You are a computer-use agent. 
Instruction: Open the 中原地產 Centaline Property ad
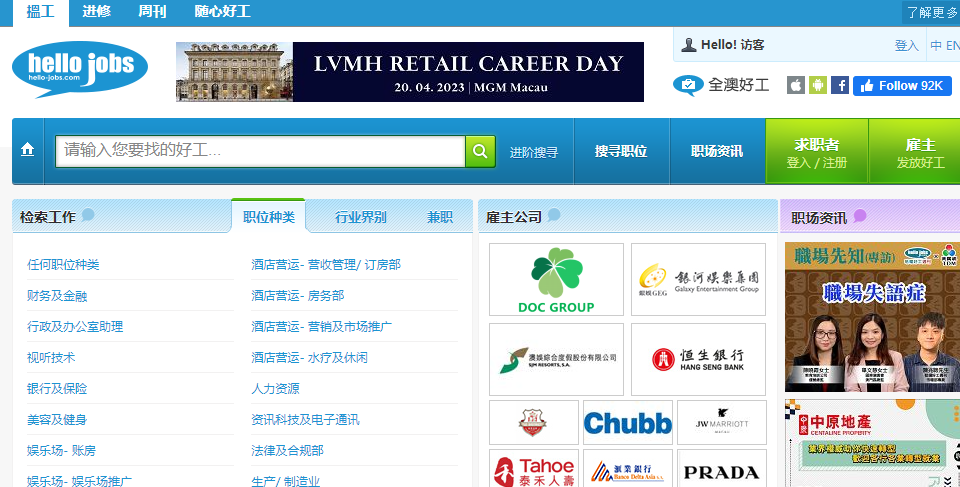[x=872, y=444]
